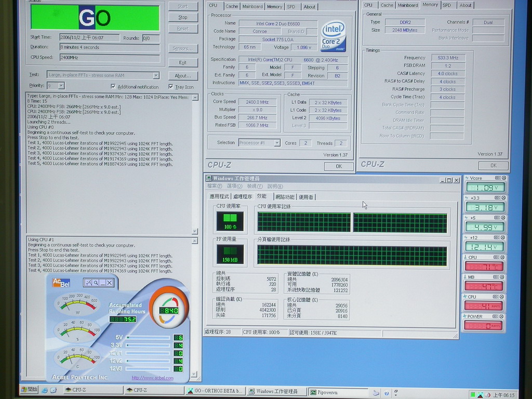Click the 12V2 load bar in AcBel widget
The image size is (532, 399).
tap(148, 361)
